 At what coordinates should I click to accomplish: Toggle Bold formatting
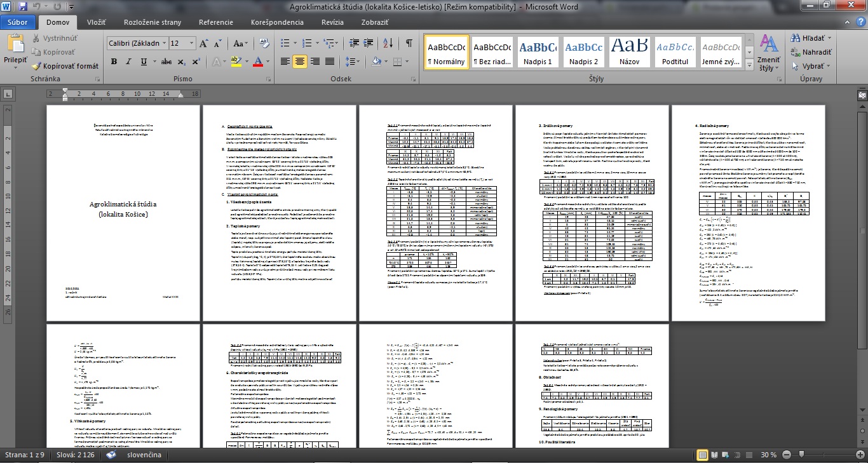click(x=114, y=62)
